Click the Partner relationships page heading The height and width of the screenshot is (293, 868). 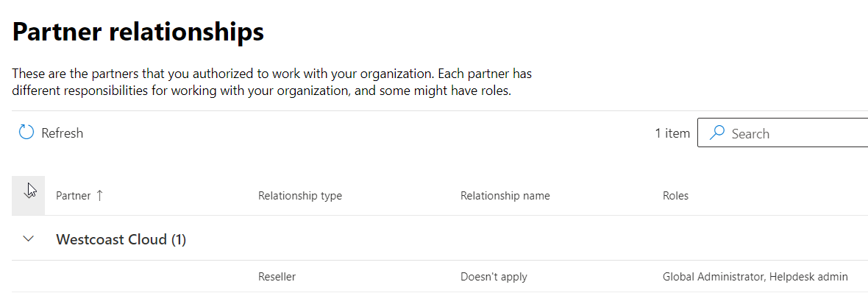click(x=138, y=32)
